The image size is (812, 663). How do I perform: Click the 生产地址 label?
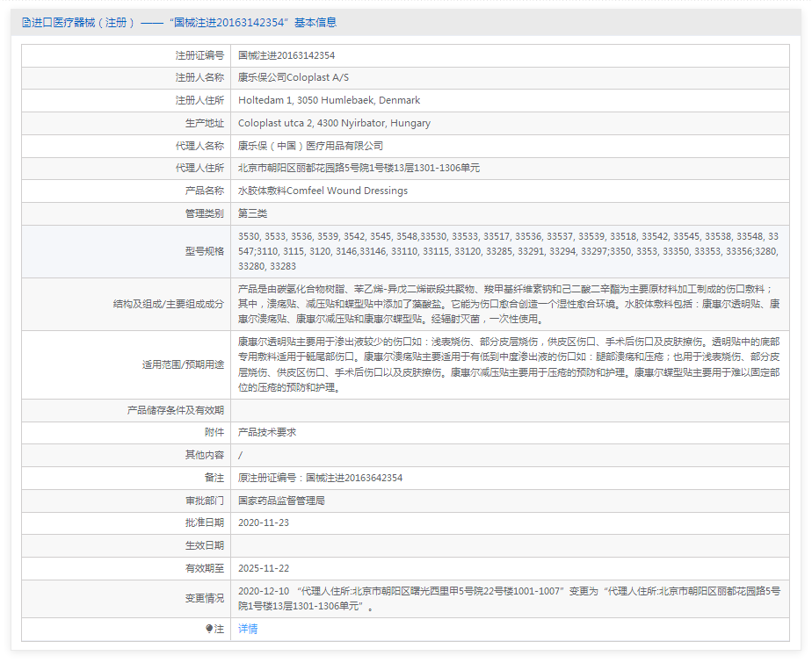(x=205, y=123)
